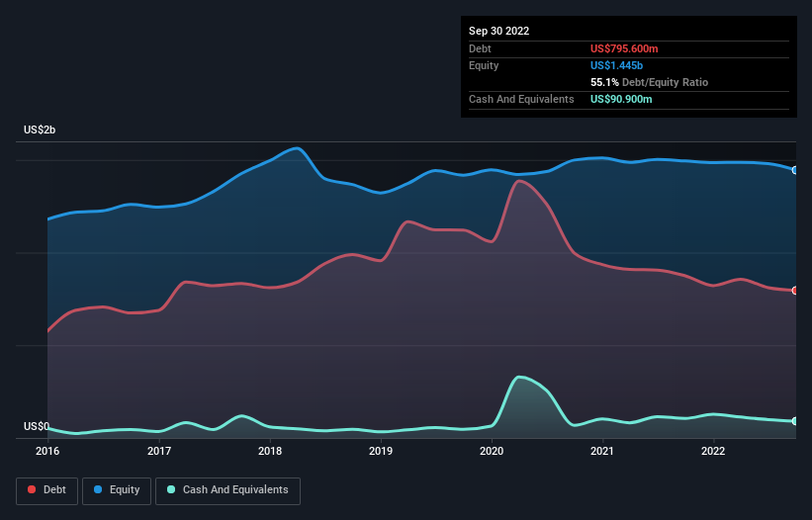Toggle the Debt series legend button
The image size is (812, 520).
47,490
